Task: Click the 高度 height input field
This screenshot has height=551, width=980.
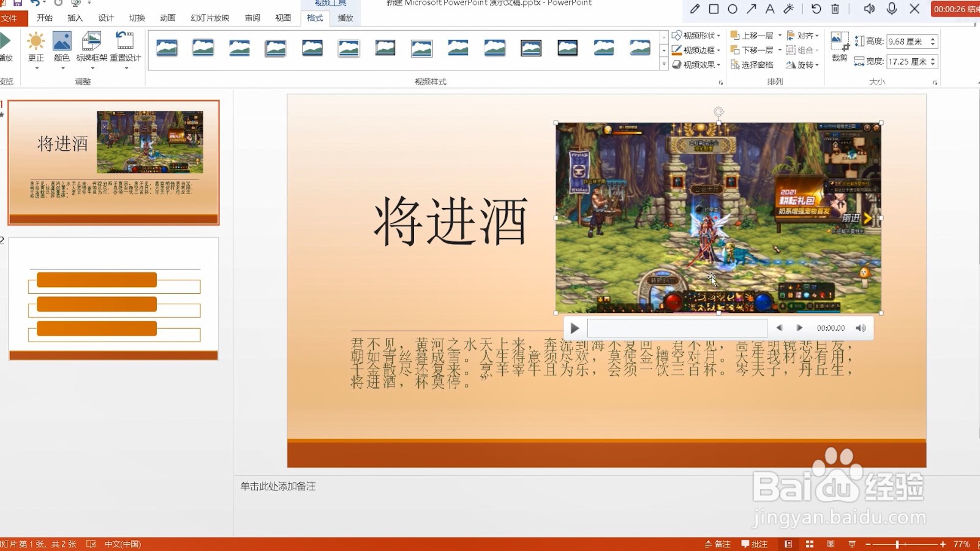Action: [x=908, y=42]
